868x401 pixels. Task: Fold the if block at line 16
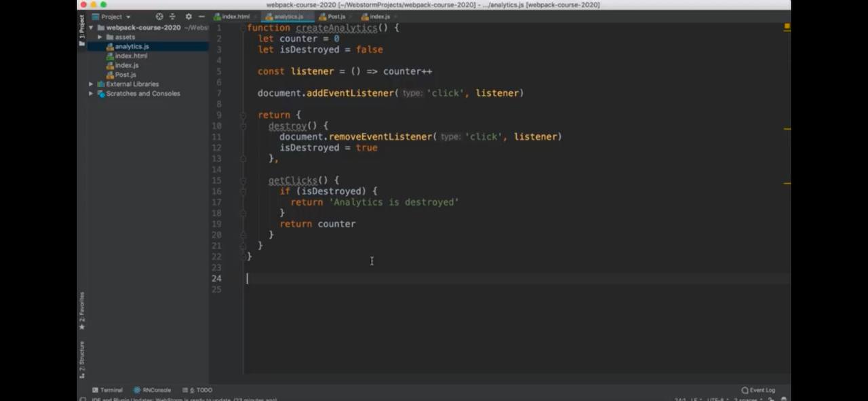tap(243, 191)
